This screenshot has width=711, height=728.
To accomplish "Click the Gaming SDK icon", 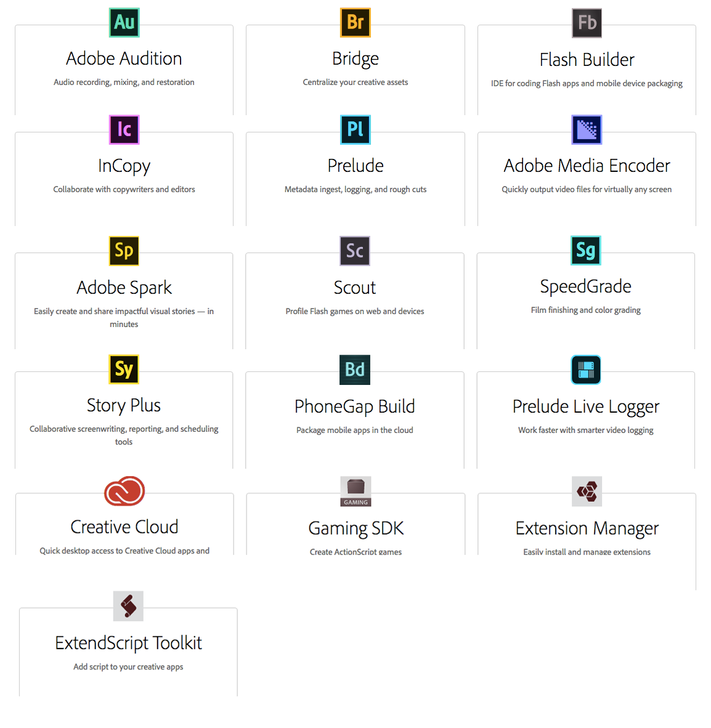I will coord(355,491).
